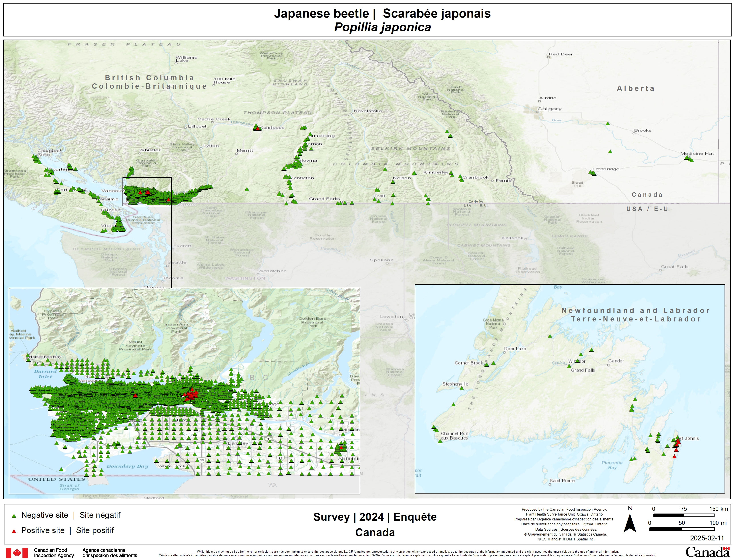The width and height of the screenshot is (735, 560).
Task: Click the 'British Columbia' province label
Action: tap(150, 78)
